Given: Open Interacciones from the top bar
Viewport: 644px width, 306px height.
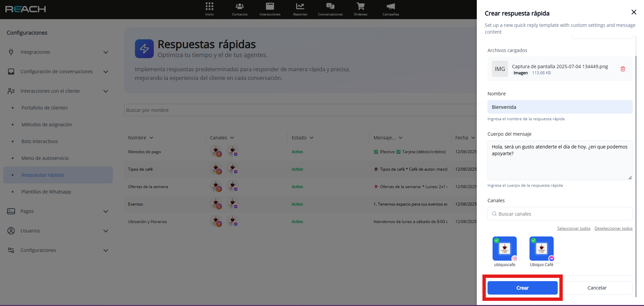Looking at the screenshot, I should click(x=270, y=9).
